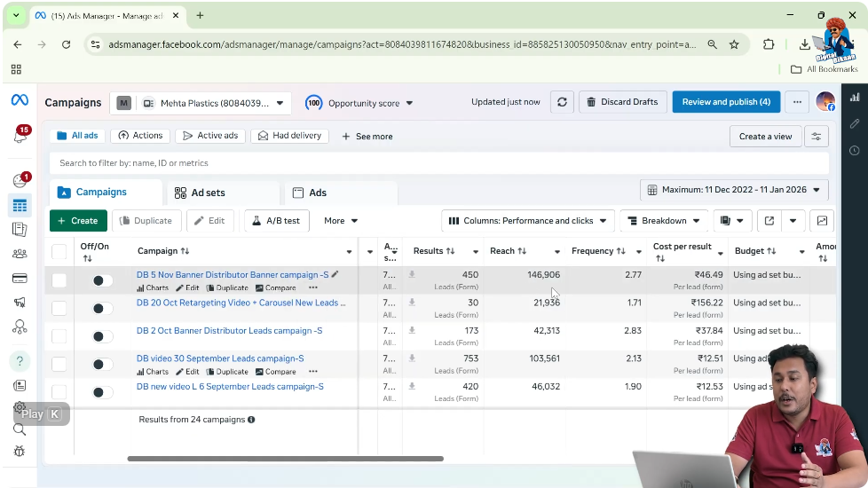The width and height of the screenshot is (868, 488).
Task: Open the bug report icon in sidebar
Action: (20, 451)
